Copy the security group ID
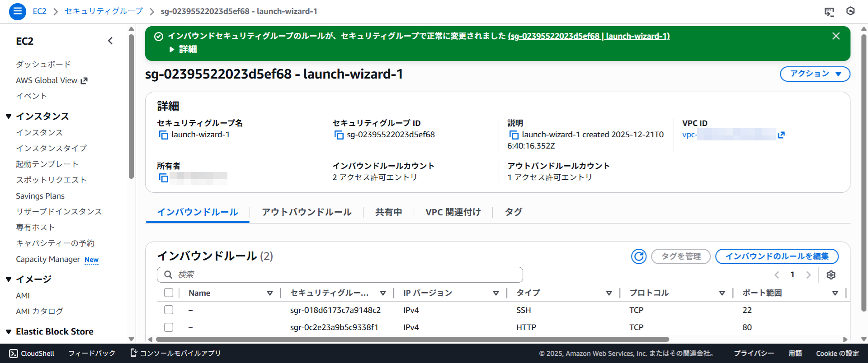The height and width of the screenshot is (363, 868). click(339, 135)
